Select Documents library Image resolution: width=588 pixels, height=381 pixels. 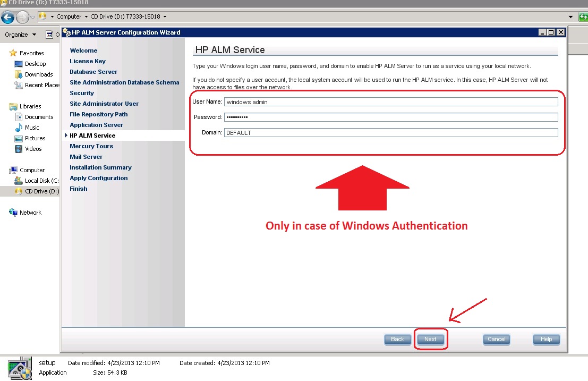pyautogui.click(x=39, y=117)
